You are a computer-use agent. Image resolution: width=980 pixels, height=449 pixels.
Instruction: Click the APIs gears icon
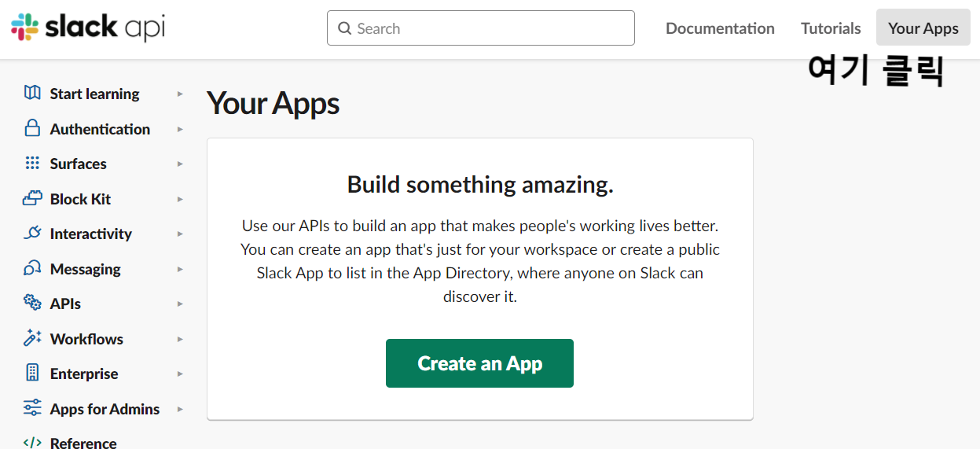pyautogui.click(x=32, y=303)
